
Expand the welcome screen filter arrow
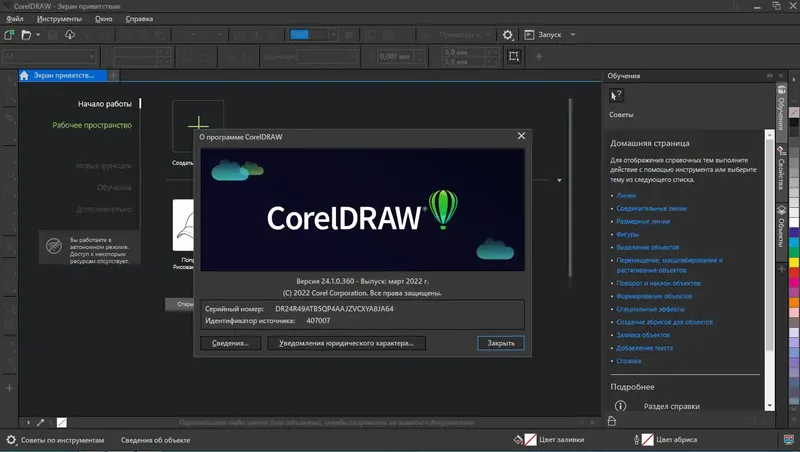pyautogui.click(x=559, y=180)
